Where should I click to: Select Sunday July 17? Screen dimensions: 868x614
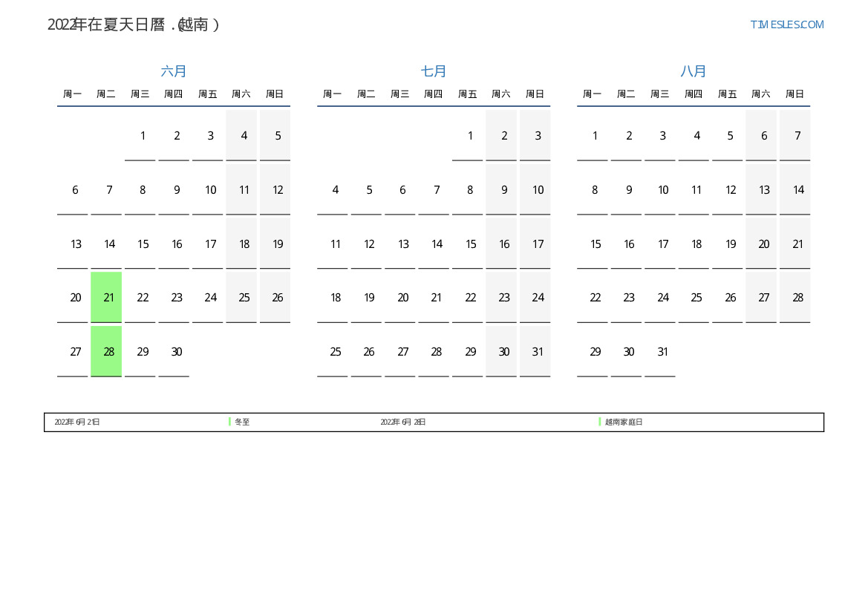click(535, 244)
